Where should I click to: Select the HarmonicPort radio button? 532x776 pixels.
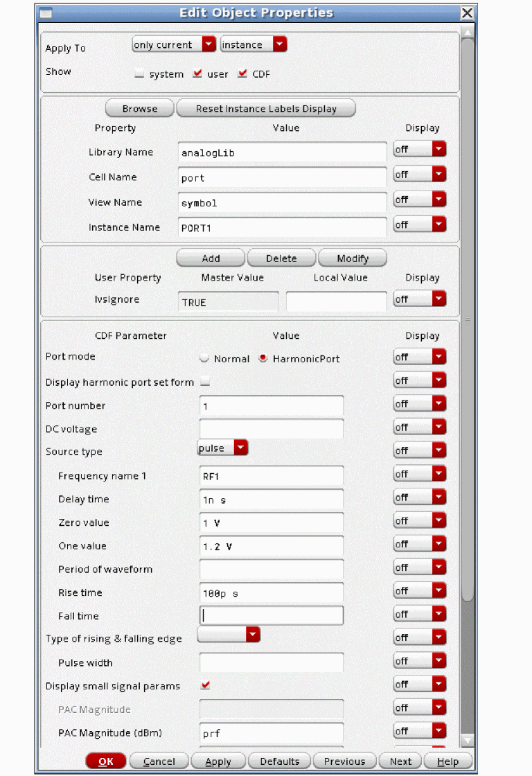pos(263,359)
